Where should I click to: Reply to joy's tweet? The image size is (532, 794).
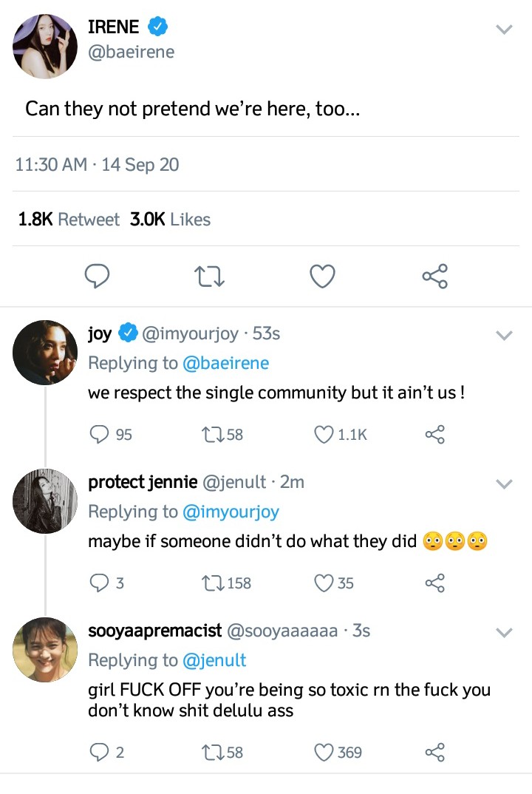[99, 435]
